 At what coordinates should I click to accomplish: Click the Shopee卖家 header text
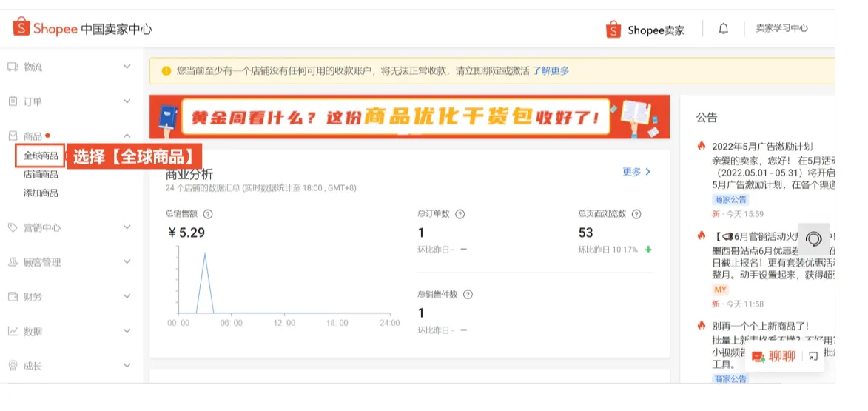point(656,30)
